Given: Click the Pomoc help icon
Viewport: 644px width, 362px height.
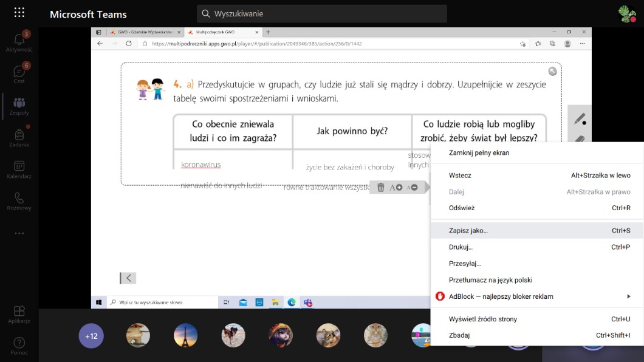Looking at the screenshot, I should 19,345.
